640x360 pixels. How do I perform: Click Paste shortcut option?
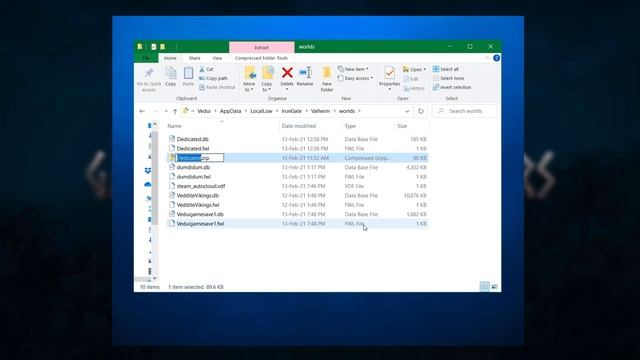point(217,87)
